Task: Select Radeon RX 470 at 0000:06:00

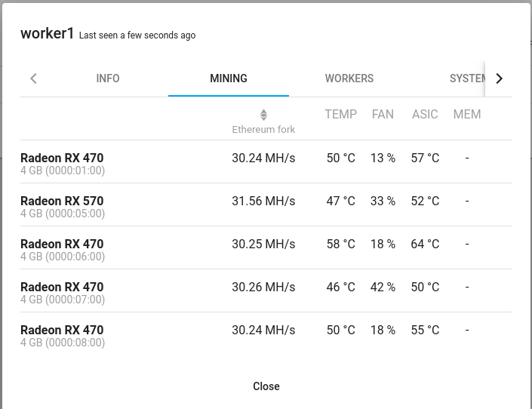Action: tap(62, 244)
